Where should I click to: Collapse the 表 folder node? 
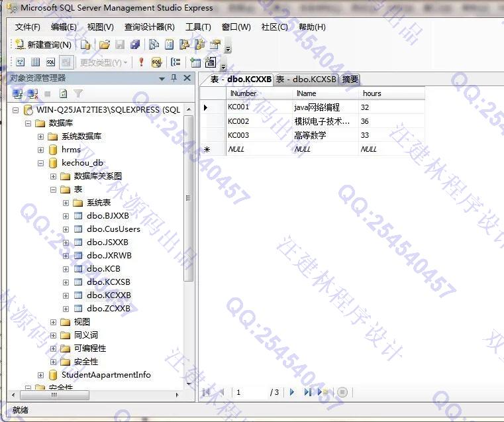point(53,189)
